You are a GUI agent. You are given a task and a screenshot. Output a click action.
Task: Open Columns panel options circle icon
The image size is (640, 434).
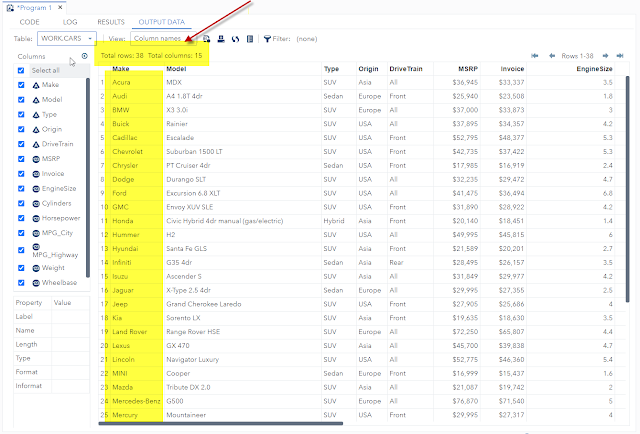(84, 56)
